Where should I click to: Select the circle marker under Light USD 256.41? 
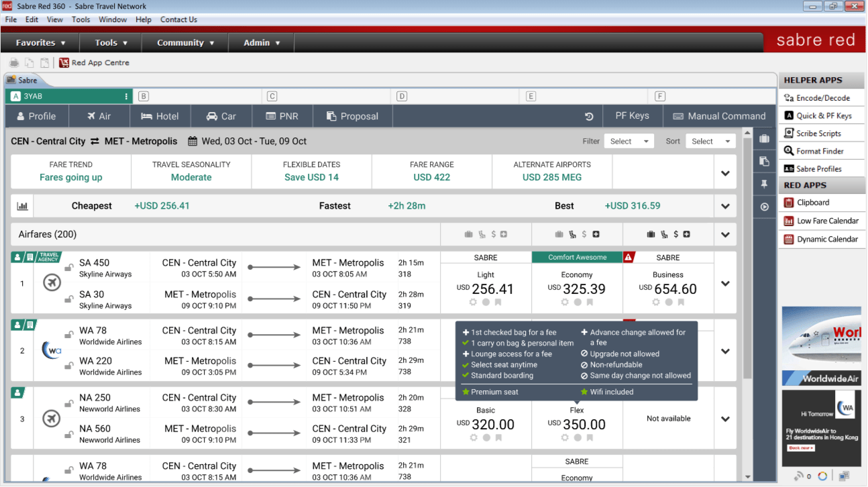[x=486, y=302]
